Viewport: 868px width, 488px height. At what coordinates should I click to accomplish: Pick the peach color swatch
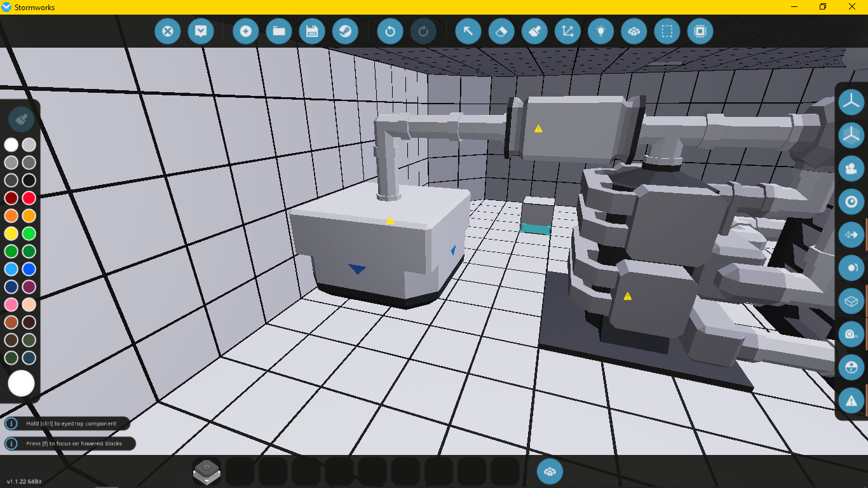[x=29, y=305]
